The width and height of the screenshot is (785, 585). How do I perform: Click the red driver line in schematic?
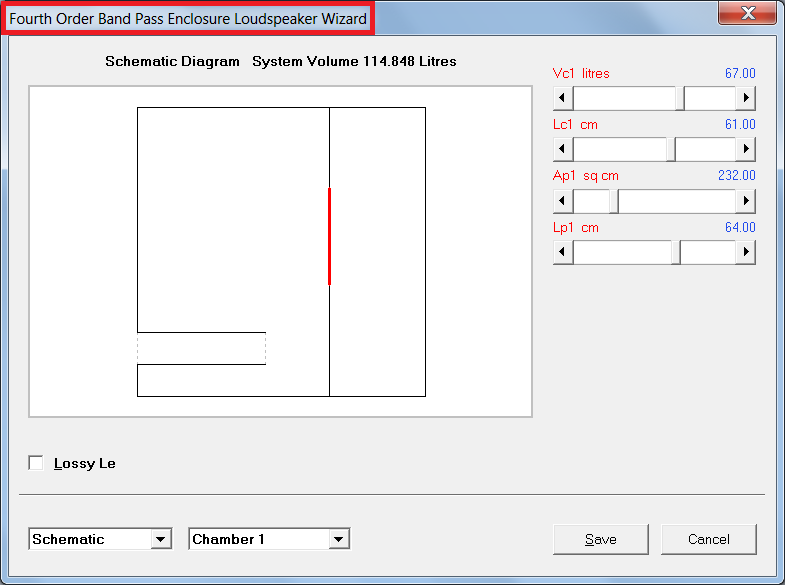tap(329, 236)
